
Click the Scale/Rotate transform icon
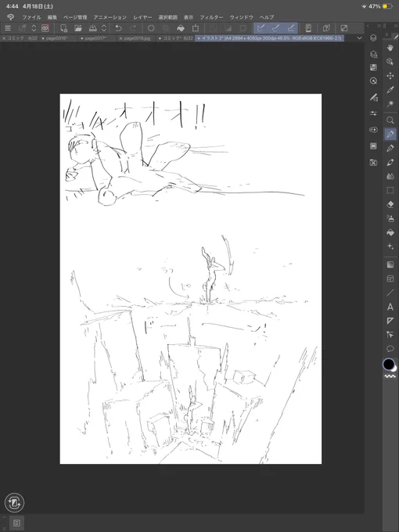coord(196,28)
